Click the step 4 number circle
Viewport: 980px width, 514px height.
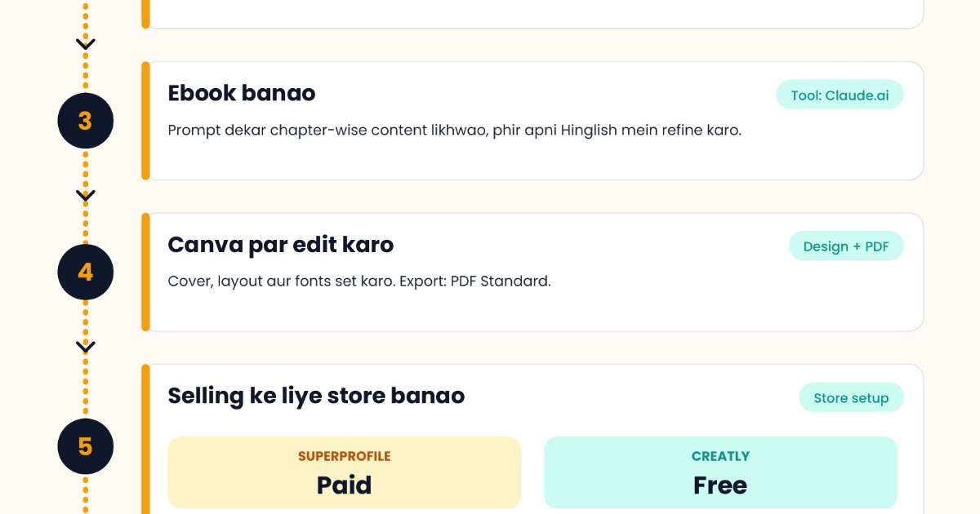(x=86, y=272)
